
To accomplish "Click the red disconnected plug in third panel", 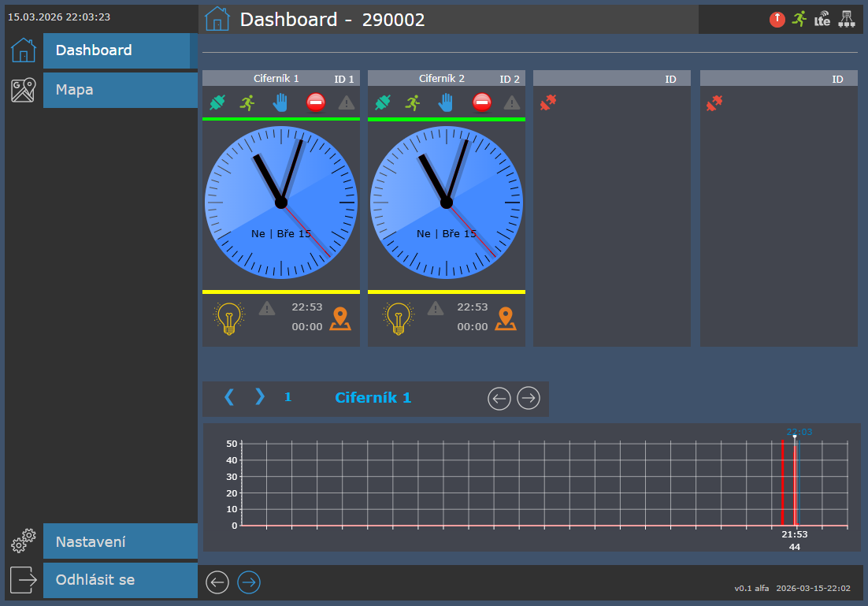I will pos(548,102).
